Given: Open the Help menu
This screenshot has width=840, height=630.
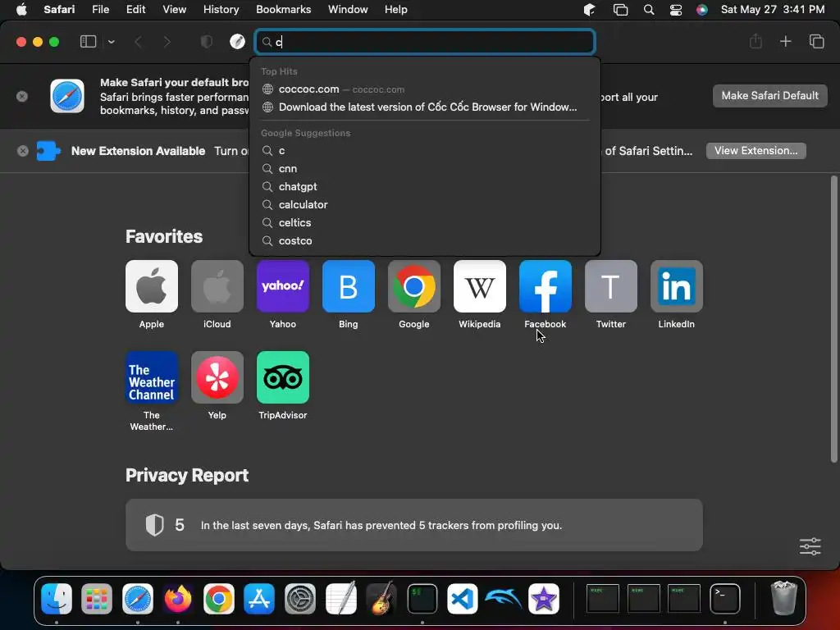Looking at the screenshot, I should tap(396, 10).
